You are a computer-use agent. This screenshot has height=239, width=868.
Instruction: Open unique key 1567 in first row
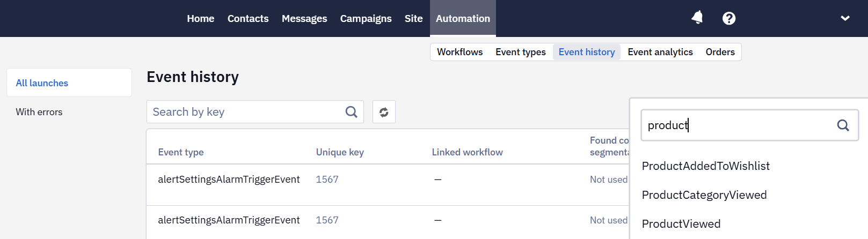tap(327, 180)
